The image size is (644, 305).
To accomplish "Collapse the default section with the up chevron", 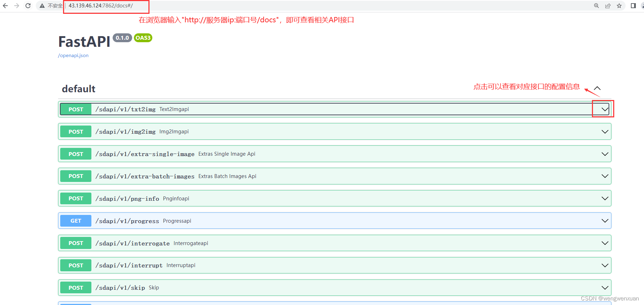I will (597, 88).
